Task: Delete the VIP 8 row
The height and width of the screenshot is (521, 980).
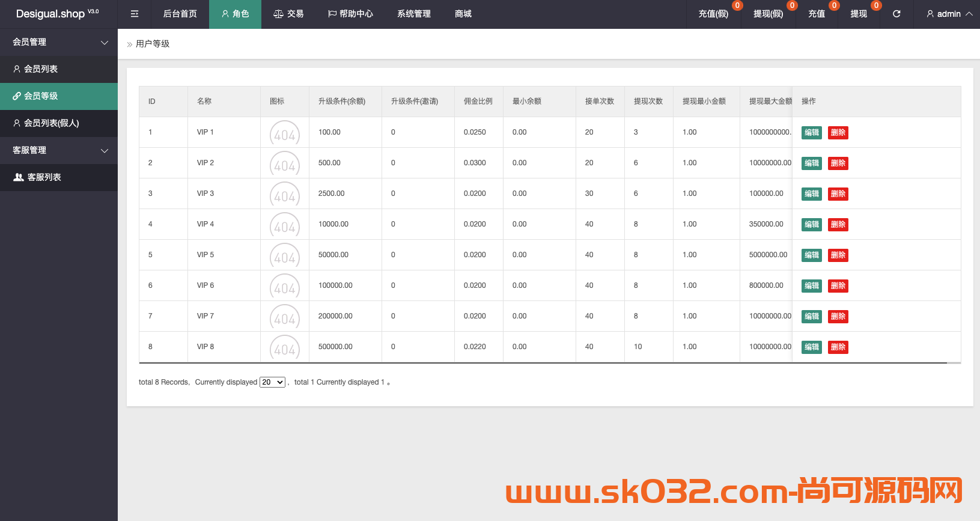Action: click(x=838, y=347)
